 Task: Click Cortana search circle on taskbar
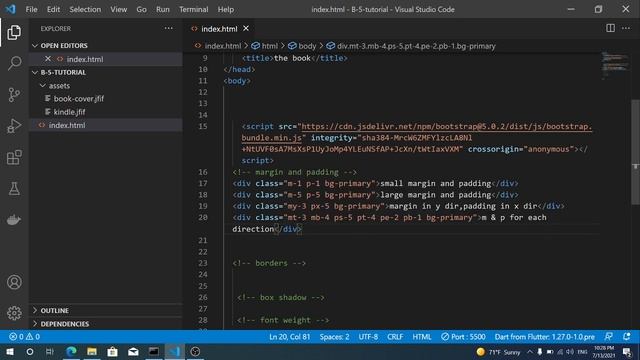pos(30,351)
